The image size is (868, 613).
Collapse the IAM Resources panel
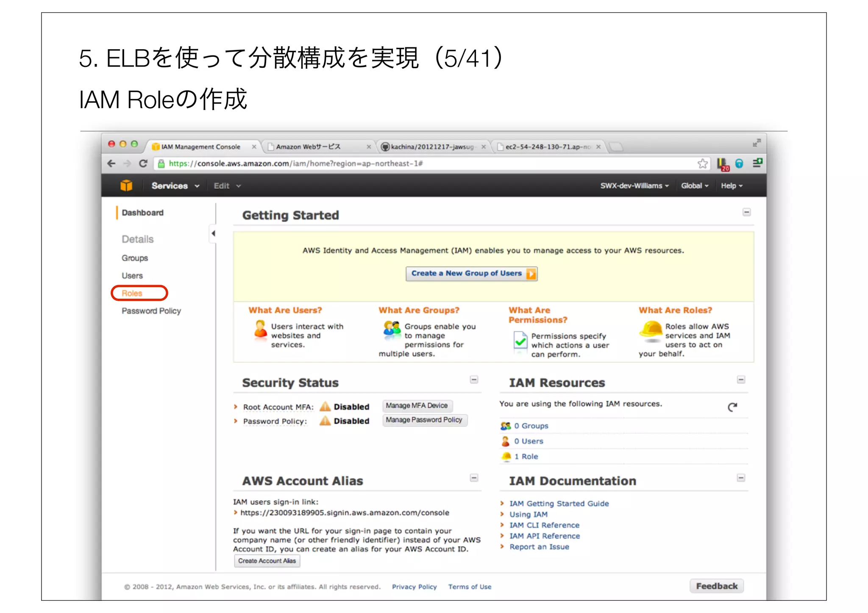pyautogui.click(x=741, y=380)
